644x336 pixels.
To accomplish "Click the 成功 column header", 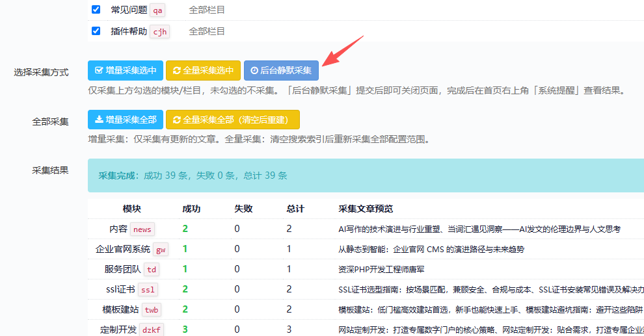I will (191, 209).
